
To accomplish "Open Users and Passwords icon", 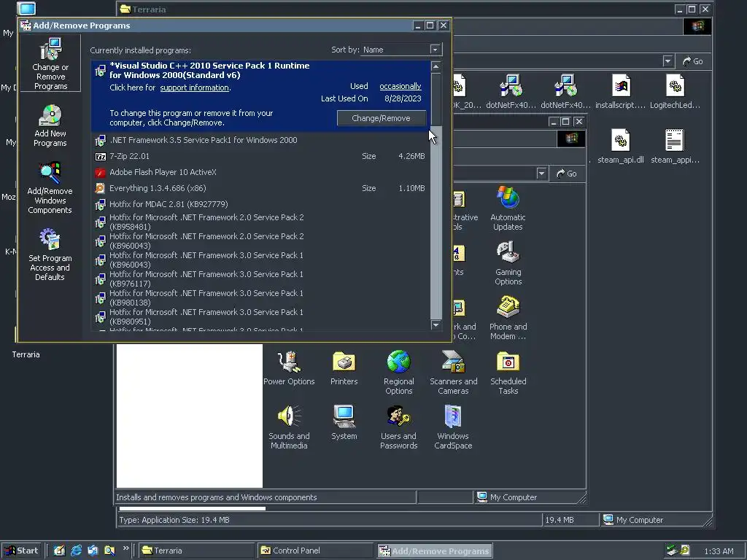I will [399, 427].
